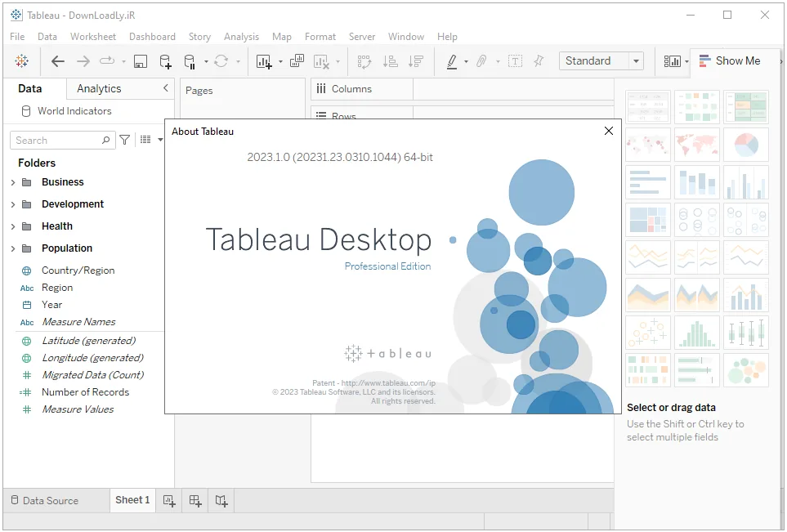Open dropdown arrow next to Highlight pen
This screenshot has height=532, width=787.
(x=467, y=62)
